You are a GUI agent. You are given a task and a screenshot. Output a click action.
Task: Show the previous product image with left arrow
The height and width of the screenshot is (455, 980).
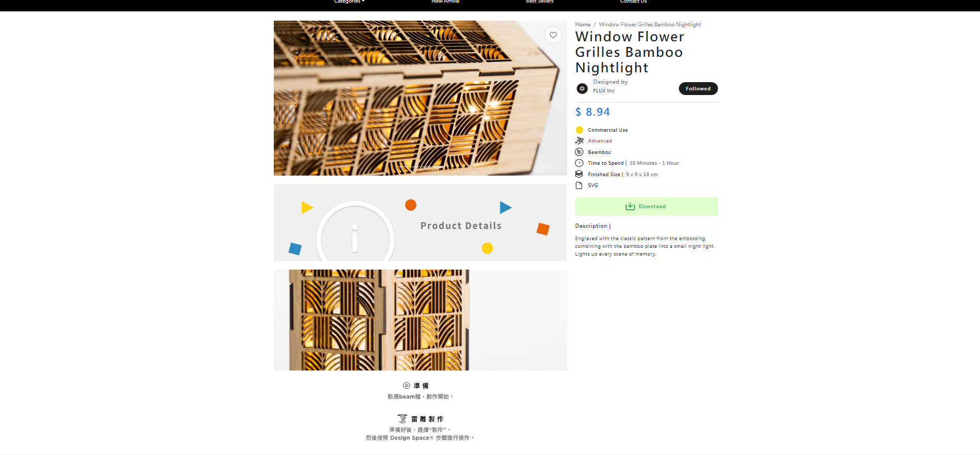point(296,98)
